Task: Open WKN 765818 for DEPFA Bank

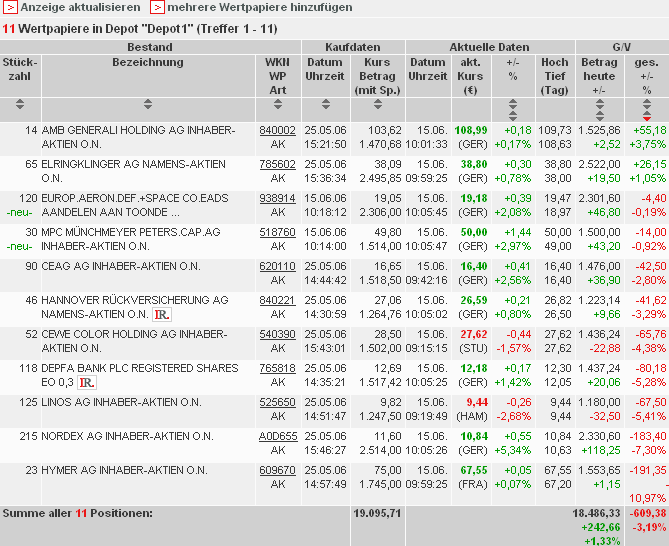Action: pyautogui.click(x=277, y=369)
